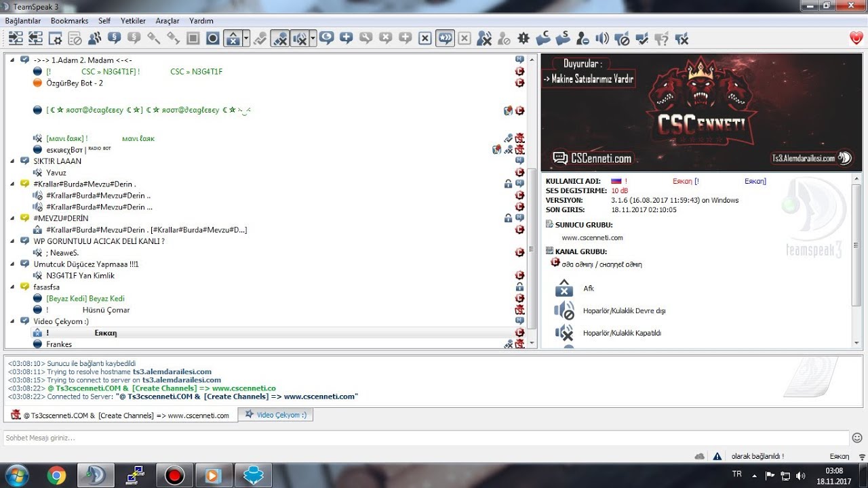Select user ÖzgürBey Bot - 2
The width and height of the screenshot is (868, 488).
75,83
